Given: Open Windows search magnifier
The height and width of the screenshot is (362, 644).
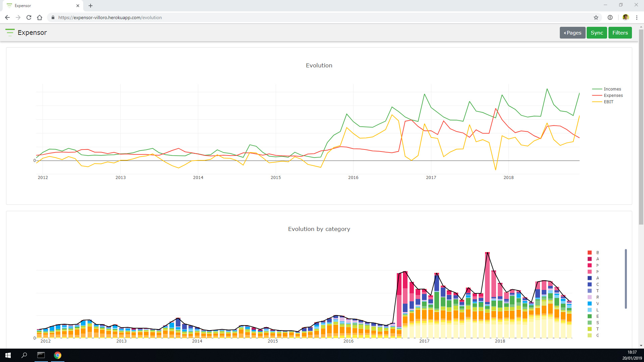Looking at the screenshot, I should pyautogui.click(x=24, y=355).
